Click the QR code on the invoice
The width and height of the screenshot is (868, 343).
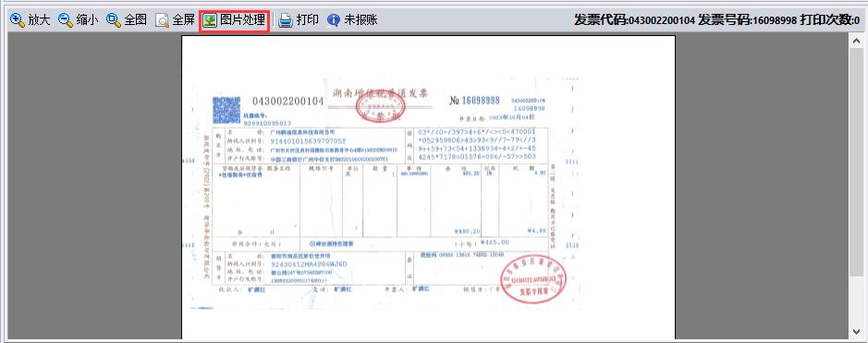(226, 109)
